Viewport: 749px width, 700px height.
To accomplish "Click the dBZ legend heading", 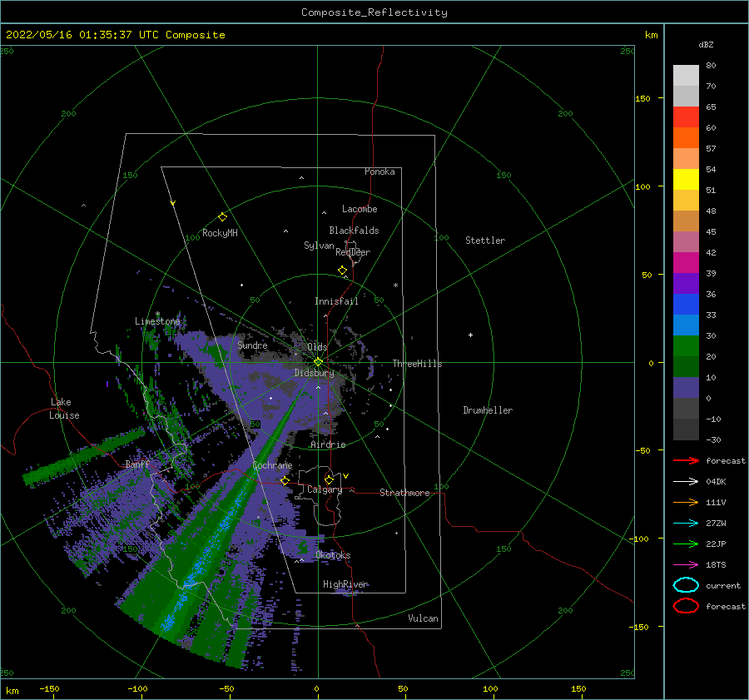I will pos(706,44).
